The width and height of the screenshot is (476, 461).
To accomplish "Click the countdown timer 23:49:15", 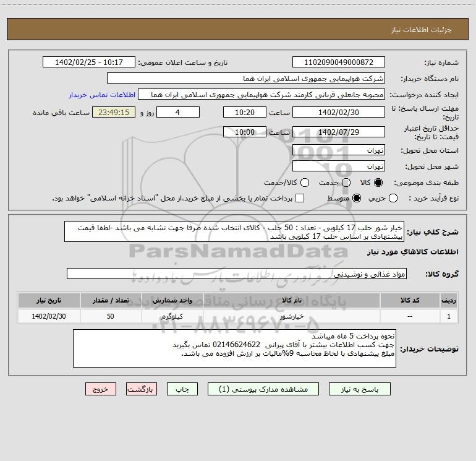I will click(114, 112).
